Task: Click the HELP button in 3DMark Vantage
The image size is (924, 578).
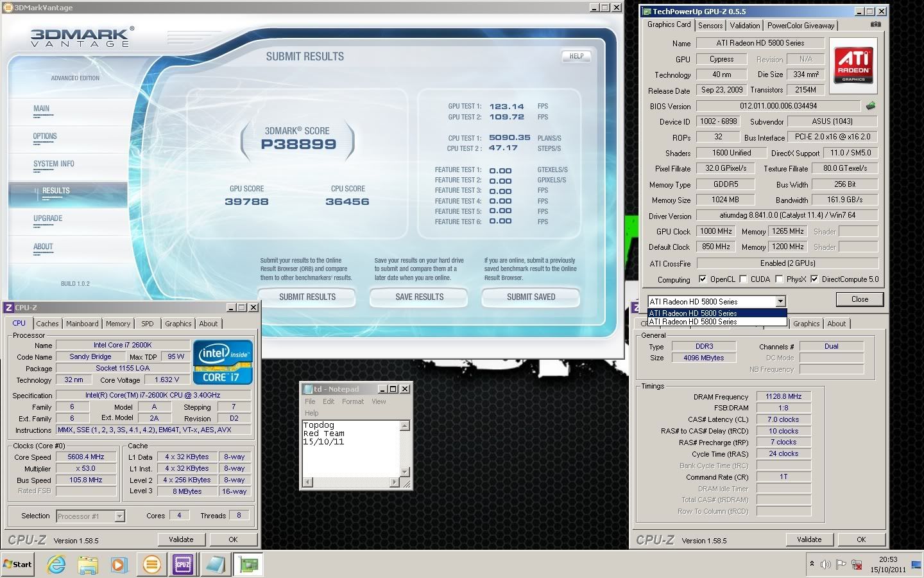Action: [576, 56]
